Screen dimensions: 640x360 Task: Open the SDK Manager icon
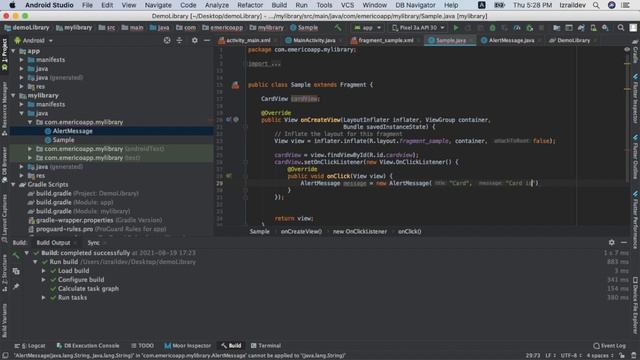tap(605, 28)
